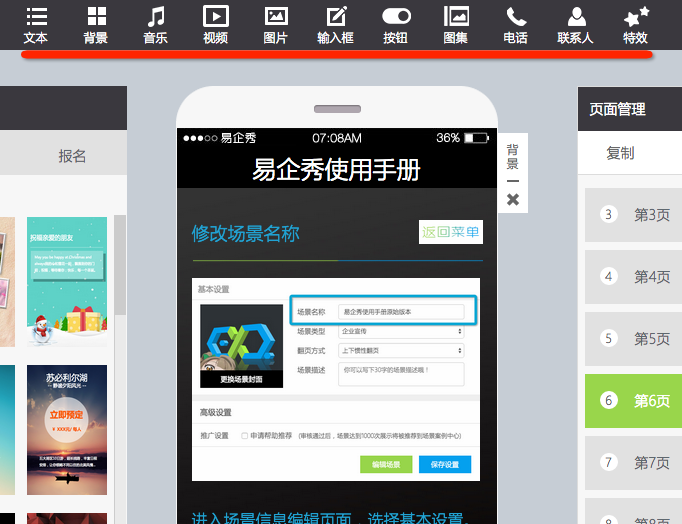Click the 复制 page button
The height and width of the screenshot is (524, 682).
point(620,153)
